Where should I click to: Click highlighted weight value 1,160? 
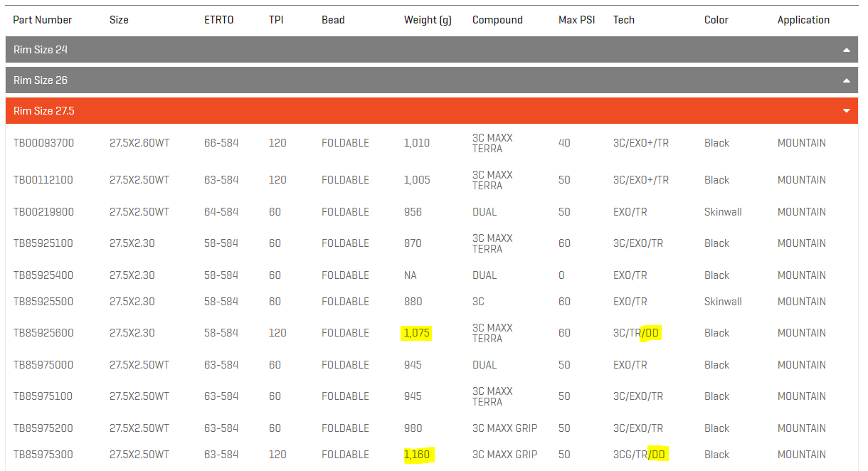[418, 455]
